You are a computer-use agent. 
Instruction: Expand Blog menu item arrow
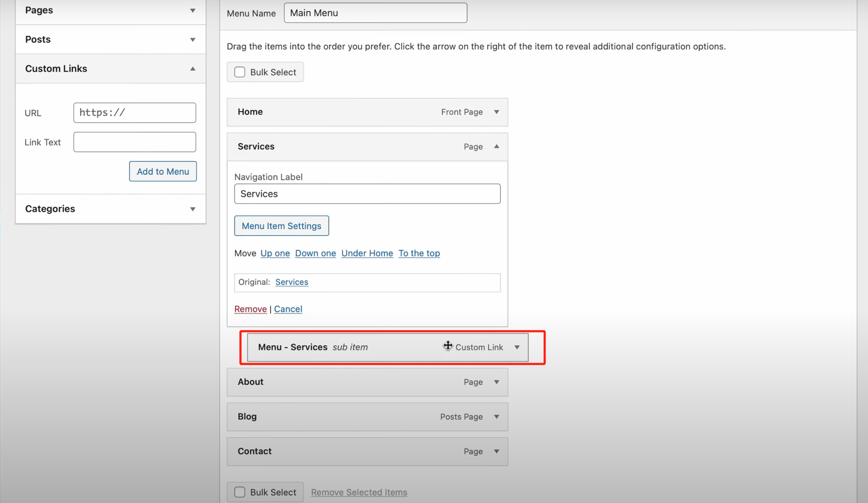[x=496, y=416]
